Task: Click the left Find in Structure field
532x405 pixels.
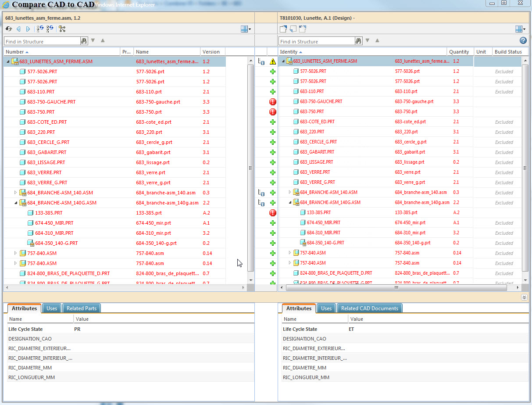Action: [42, 41]
